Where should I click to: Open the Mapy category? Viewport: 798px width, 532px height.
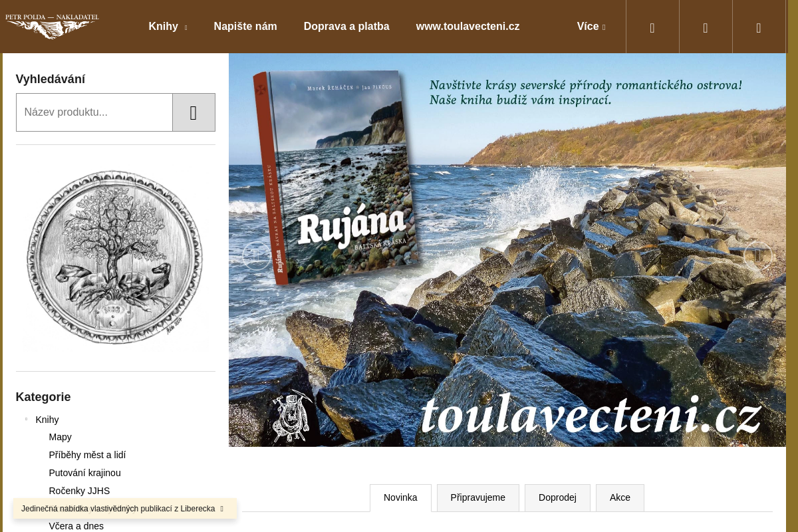click(x=61, y=437)
